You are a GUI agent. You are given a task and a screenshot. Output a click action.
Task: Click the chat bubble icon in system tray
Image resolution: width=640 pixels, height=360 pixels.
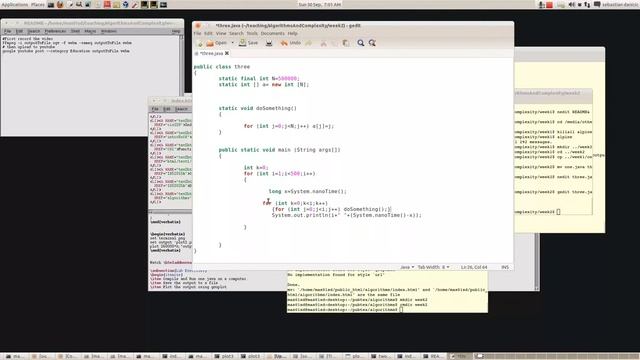click(597, 4)
